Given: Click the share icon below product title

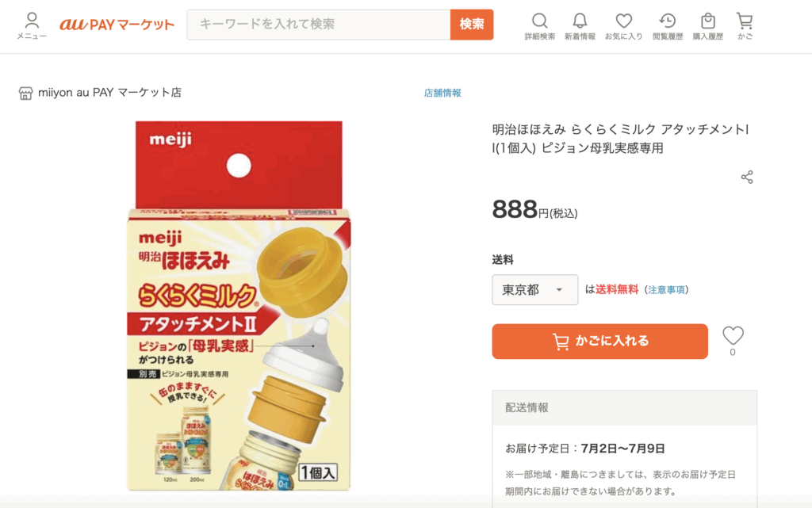Looking at the screenshot, I should coord(747,177).
